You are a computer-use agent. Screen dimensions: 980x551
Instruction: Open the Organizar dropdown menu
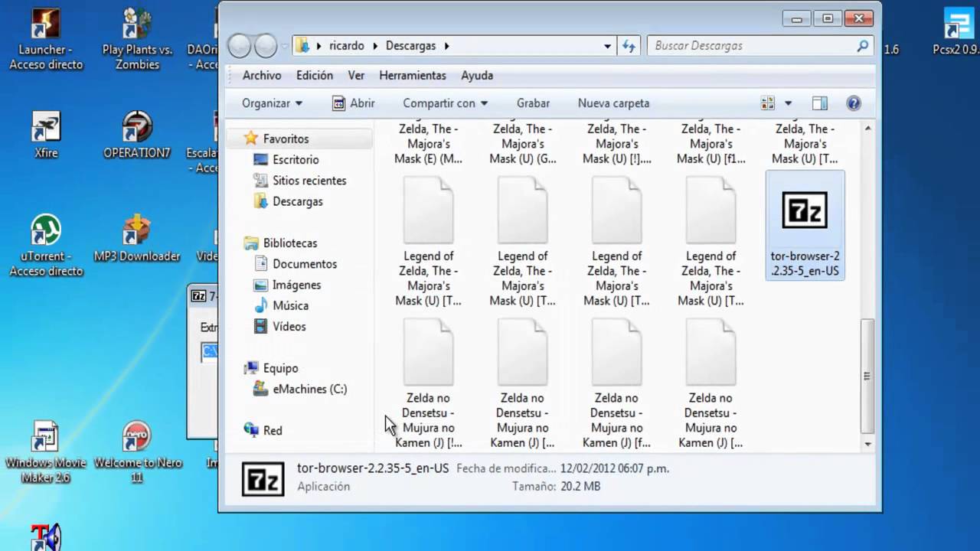point(272,103)
